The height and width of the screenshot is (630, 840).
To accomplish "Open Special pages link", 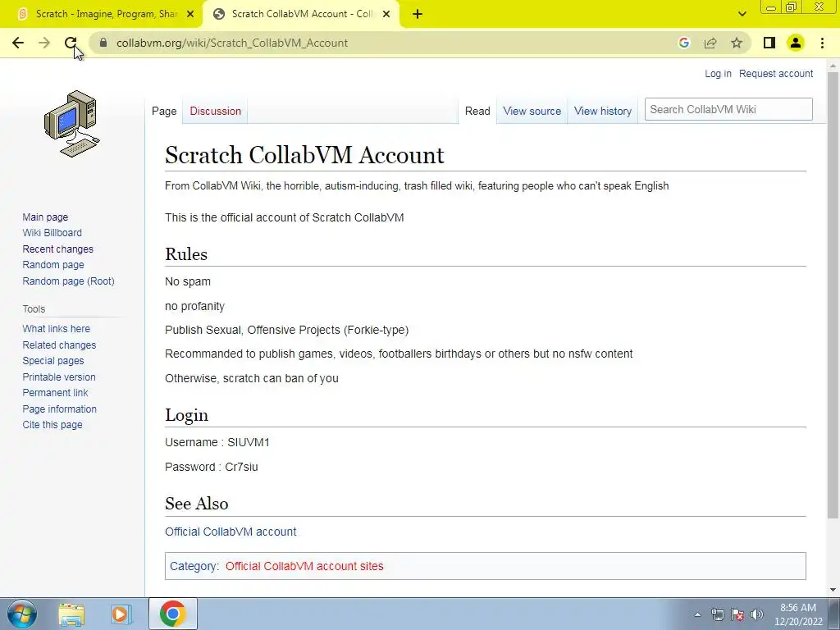I will tap(53, 361).
